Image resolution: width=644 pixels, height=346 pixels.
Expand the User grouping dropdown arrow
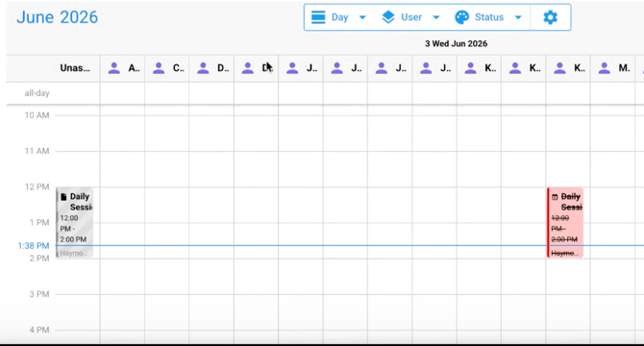436,17
